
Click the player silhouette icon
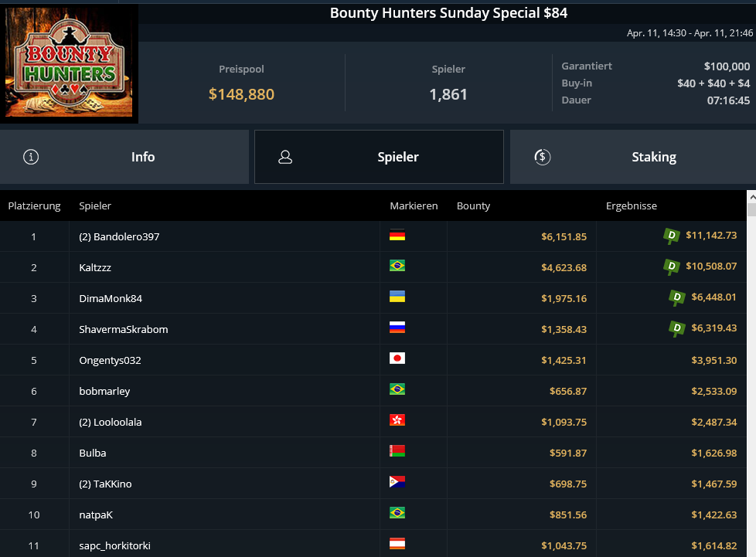(x=285, y=157)
